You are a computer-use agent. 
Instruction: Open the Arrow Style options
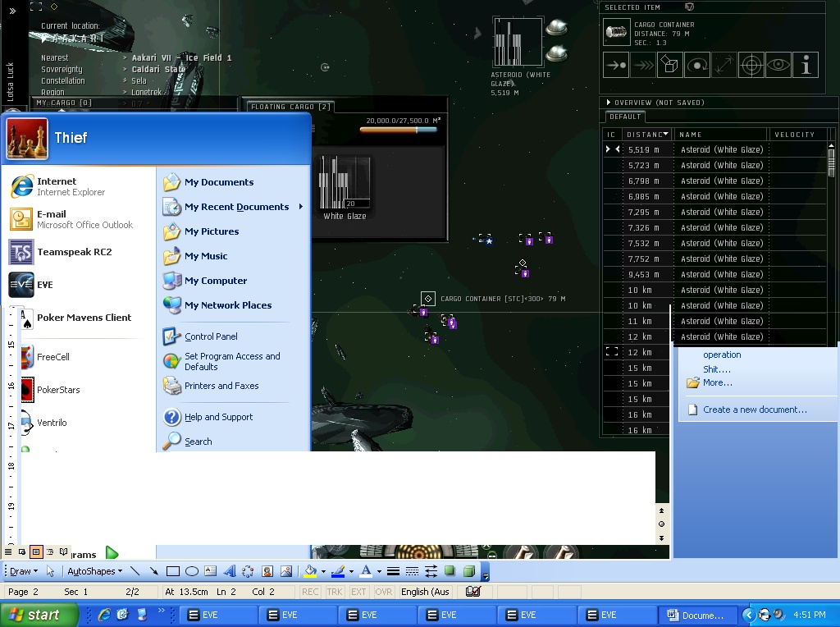click(431, 571)
